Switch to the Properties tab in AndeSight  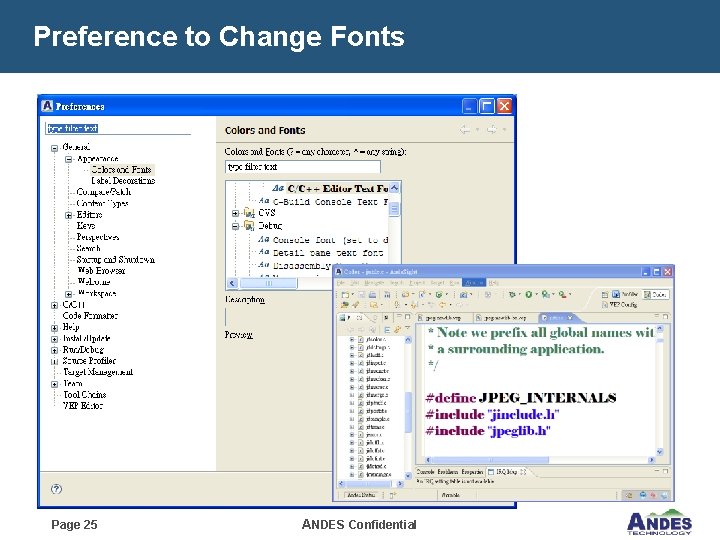tap(472, 472)
